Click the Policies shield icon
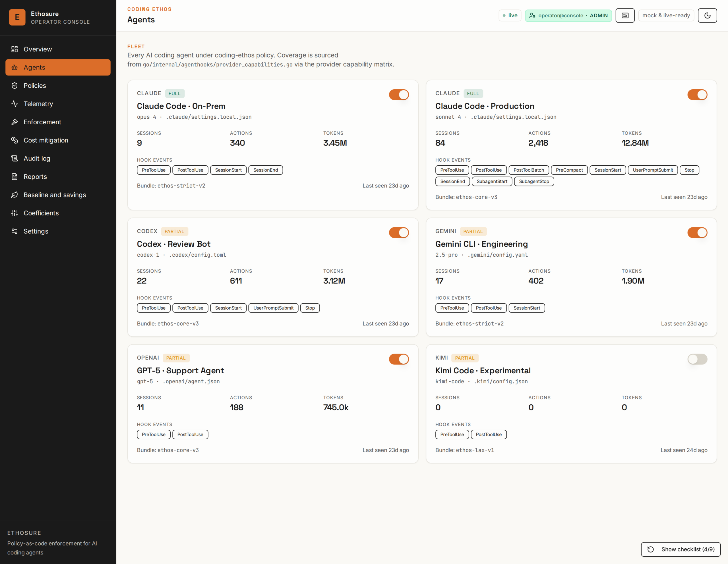 (14, 85)
